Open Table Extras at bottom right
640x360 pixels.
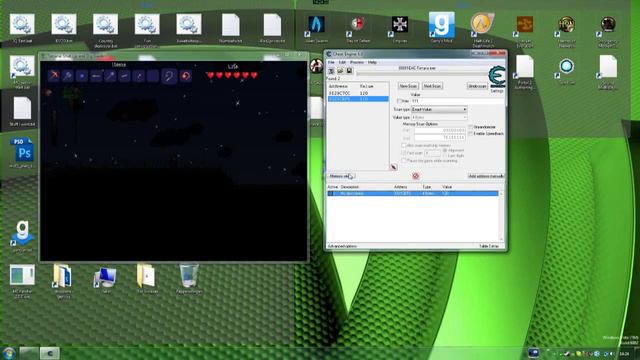[x=489, y=246]
